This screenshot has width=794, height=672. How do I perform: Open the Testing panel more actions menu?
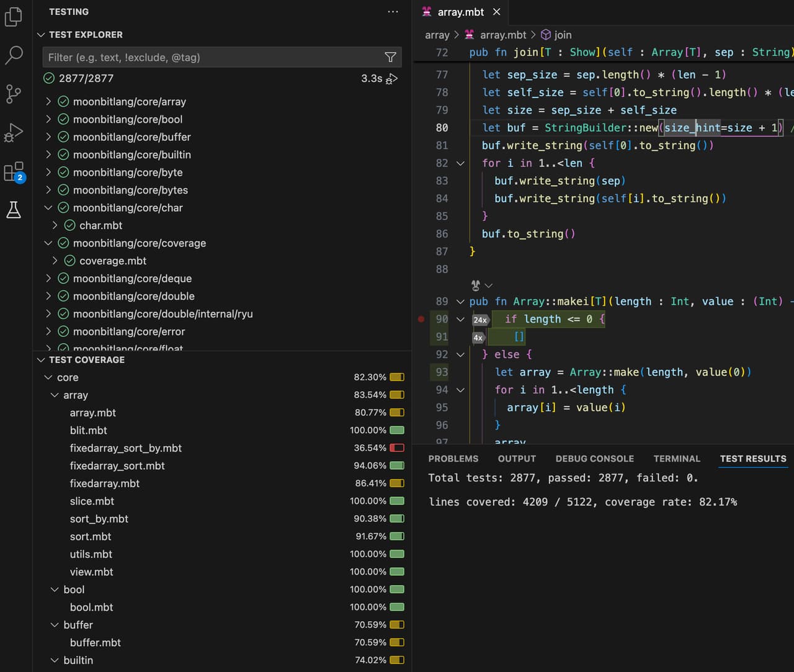393,12
